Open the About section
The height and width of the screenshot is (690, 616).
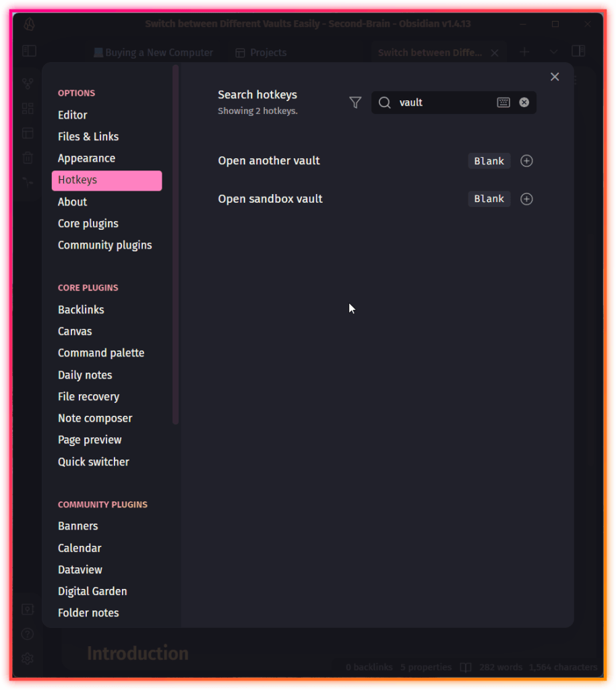tap(72, 202)
